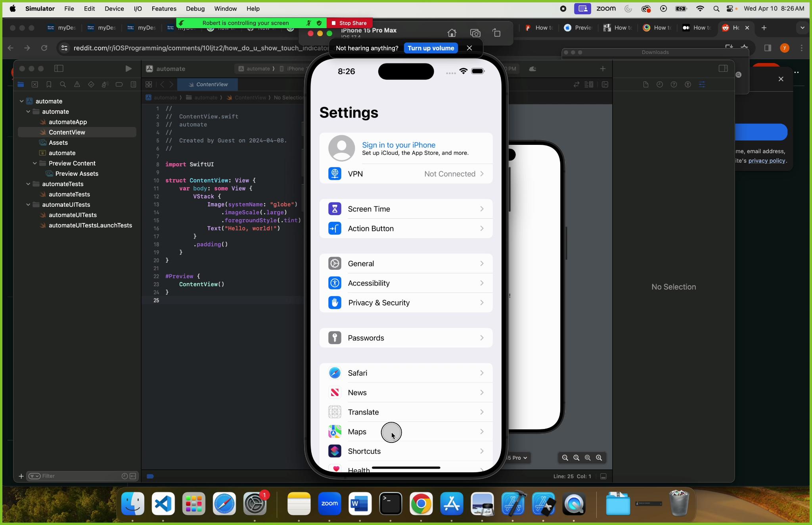Viewport: 812px width, 525px height.
Task: Collapse automateTests group
Action: (x=28, y=184)
